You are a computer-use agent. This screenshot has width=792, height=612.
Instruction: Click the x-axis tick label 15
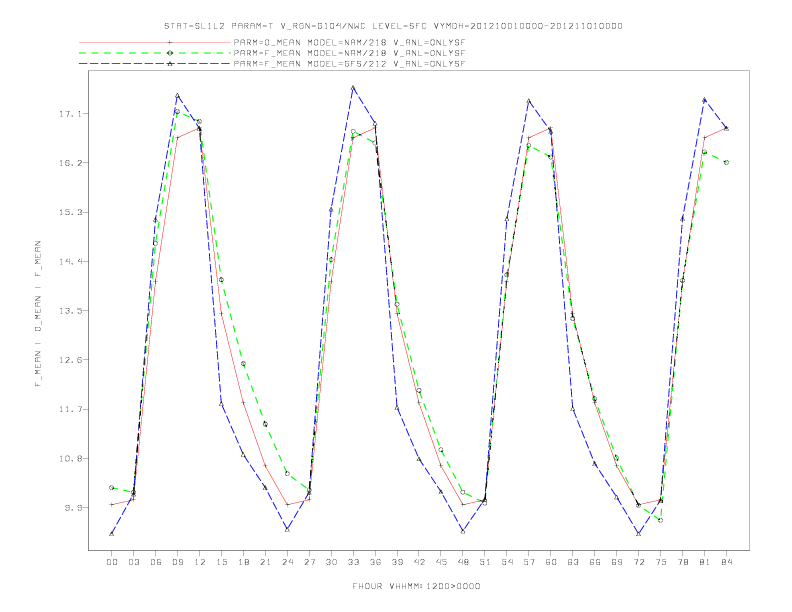point(221,562)
